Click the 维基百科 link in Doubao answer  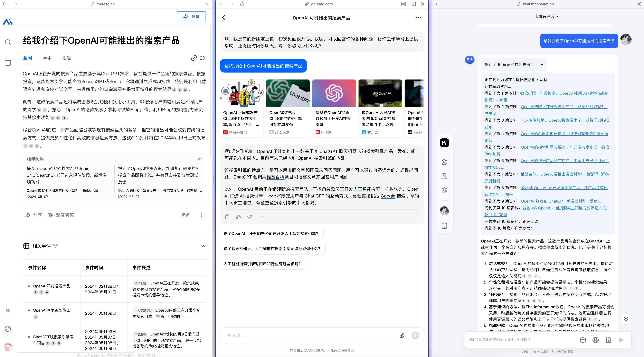pyautogui.click(x=276, y=177)
